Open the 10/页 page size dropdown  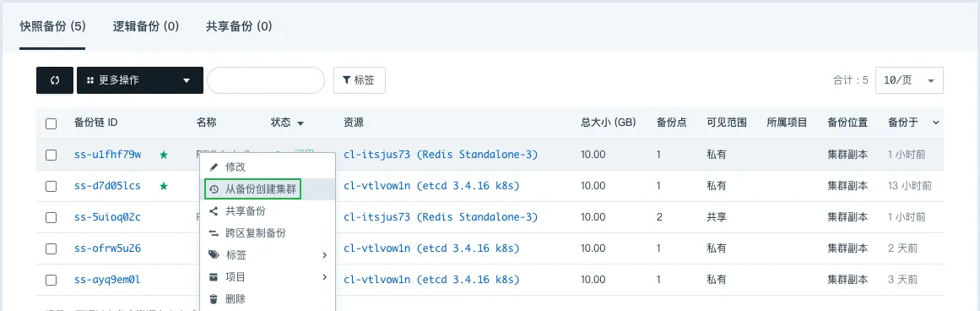pyautogui.click(x=909, y=80)
